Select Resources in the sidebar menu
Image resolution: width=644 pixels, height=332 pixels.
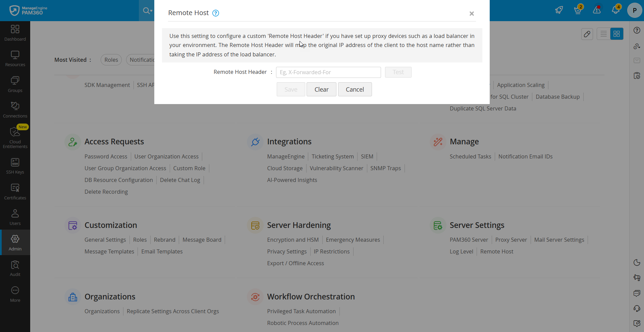coord(15,59)
